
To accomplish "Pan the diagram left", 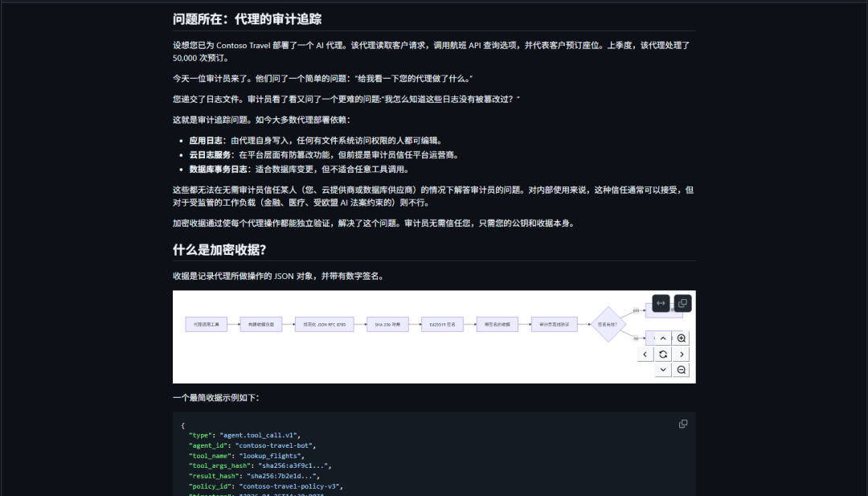I will coord(645,355).
